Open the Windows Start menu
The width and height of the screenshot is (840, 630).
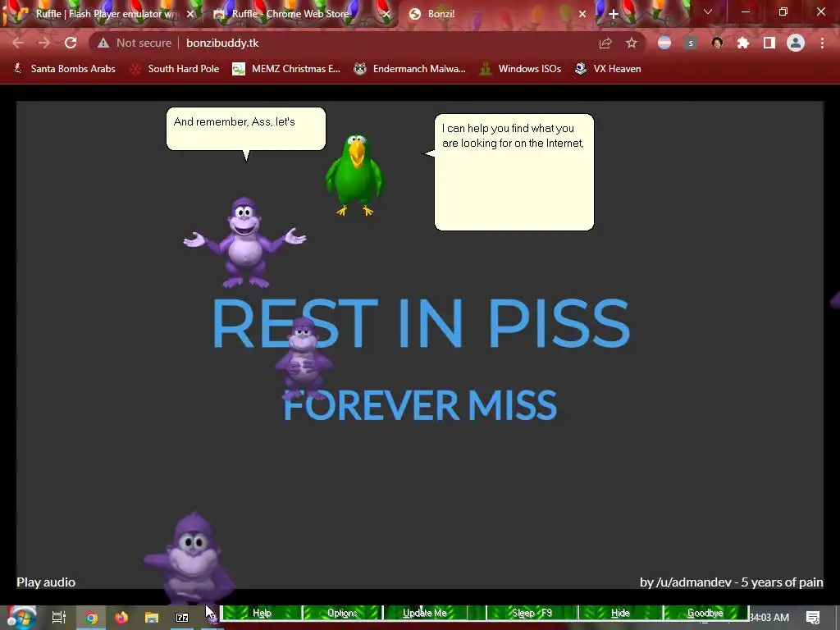(x=21, y=618)
